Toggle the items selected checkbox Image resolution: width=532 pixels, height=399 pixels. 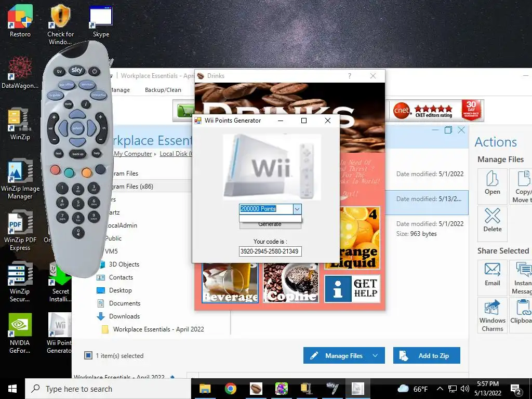tap(88, 355)
